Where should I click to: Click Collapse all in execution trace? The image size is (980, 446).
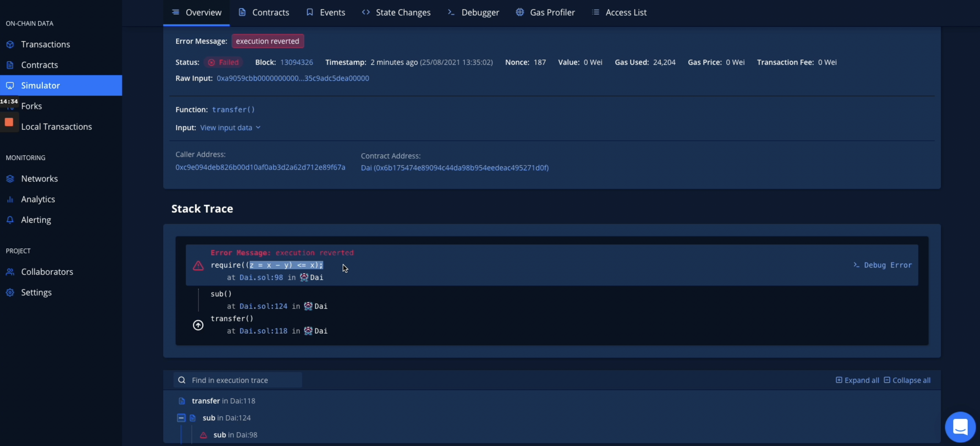pyautogui.click(x=907, y=380)
